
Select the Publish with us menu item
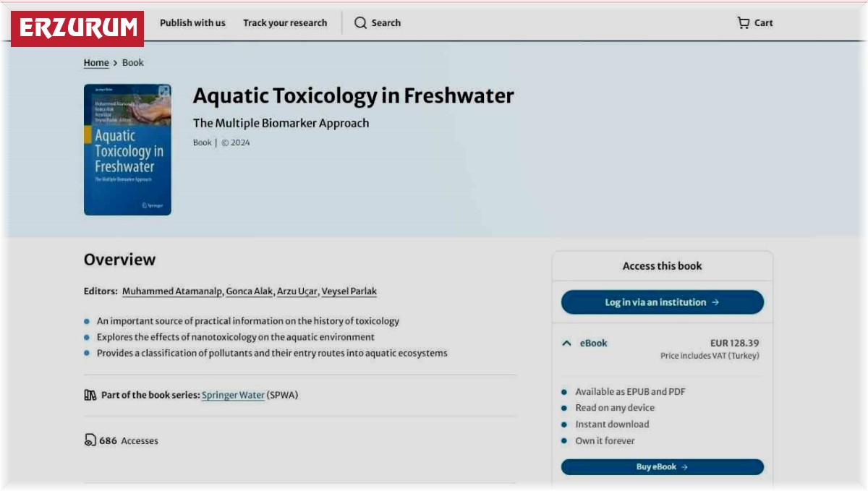(192, 22)
